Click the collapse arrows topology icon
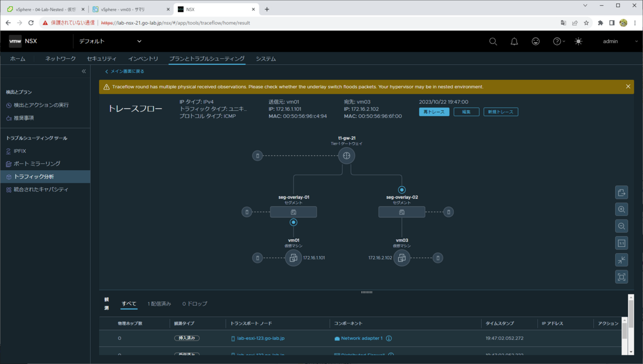 622,260
